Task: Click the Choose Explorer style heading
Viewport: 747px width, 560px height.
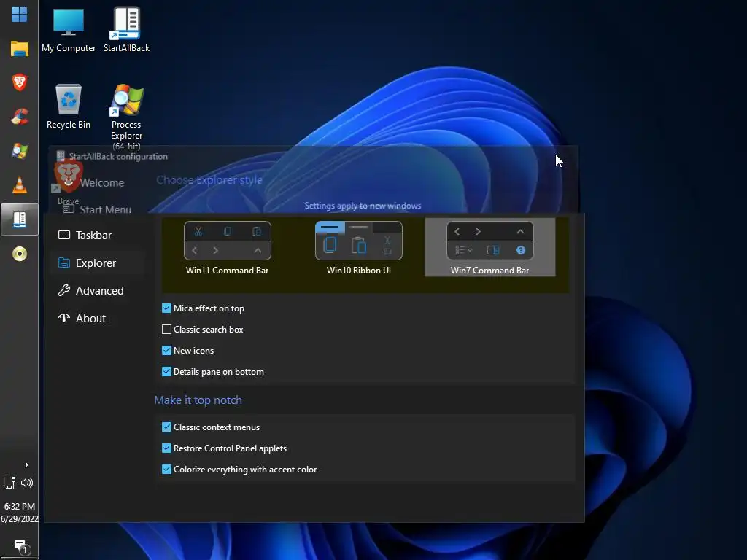Action: click(209, 180)
